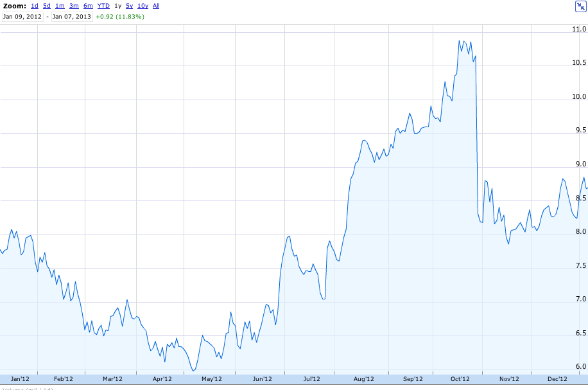Click the Dec'12 timeline label
The width and height of the screenshot is (588, 390).
point(557,379)
